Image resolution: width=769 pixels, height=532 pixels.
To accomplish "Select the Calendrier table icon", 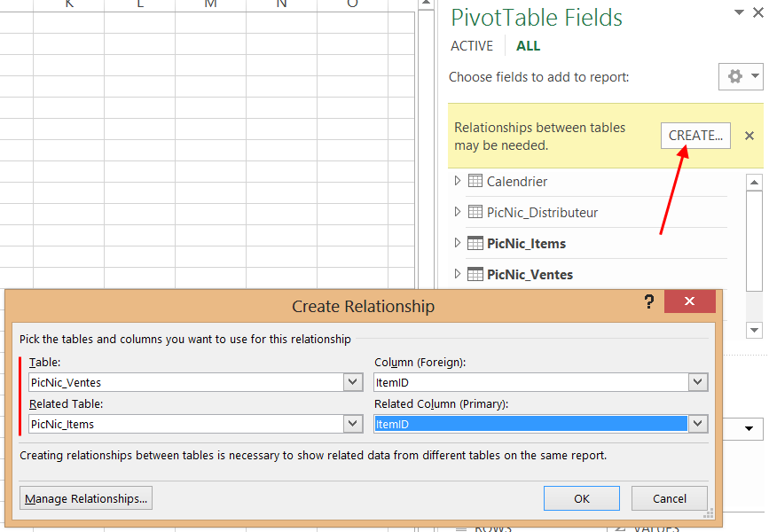I will pyautogui.click(x=475, y=182).
